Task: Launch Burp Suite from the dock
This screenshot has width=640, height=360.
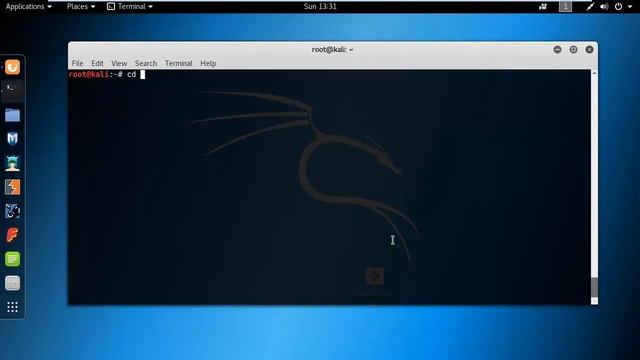Action: (12, 187)
